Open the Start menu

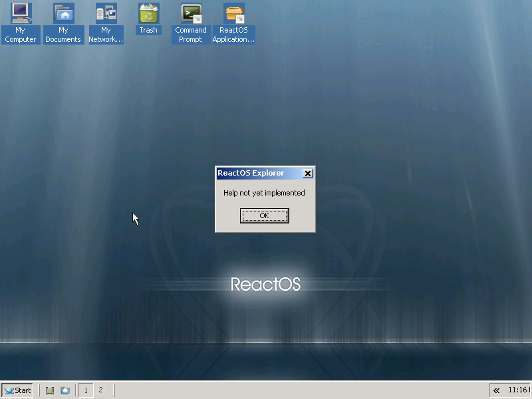pyautogui.click(x=17, y=390)
